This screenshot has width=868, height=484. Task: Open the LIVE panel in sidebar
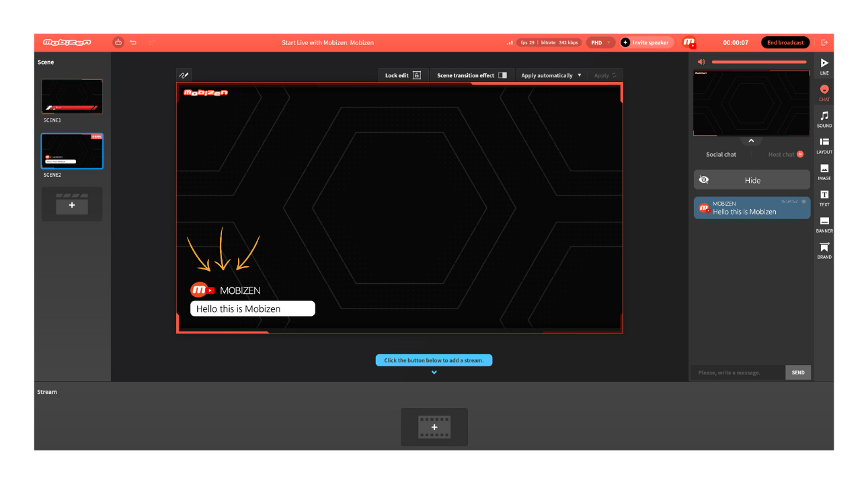click(824, 66)
